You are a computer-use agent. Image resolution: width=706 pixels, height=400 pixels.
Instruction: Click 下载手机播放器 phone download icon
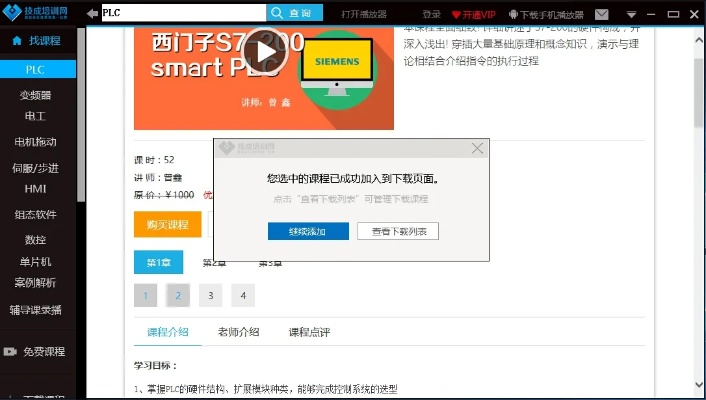(x=514, y=14)
